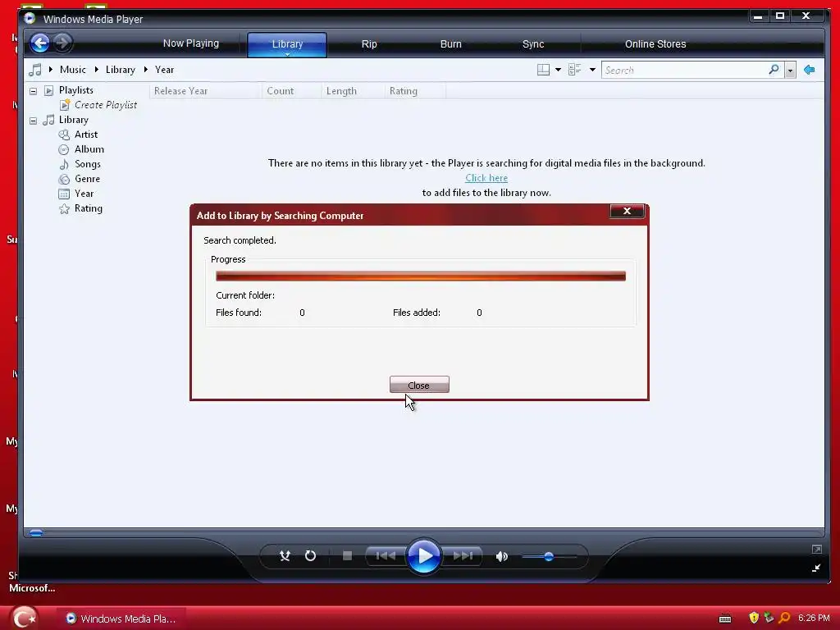Dismiss the Add to Library dialog with X
Screen dimensions: 840x630
tap(627, 211)
